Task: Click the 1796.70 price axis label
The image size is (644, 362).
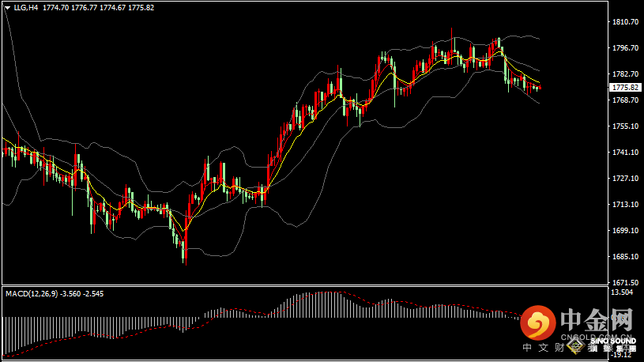Action: [x=625, y=48]
